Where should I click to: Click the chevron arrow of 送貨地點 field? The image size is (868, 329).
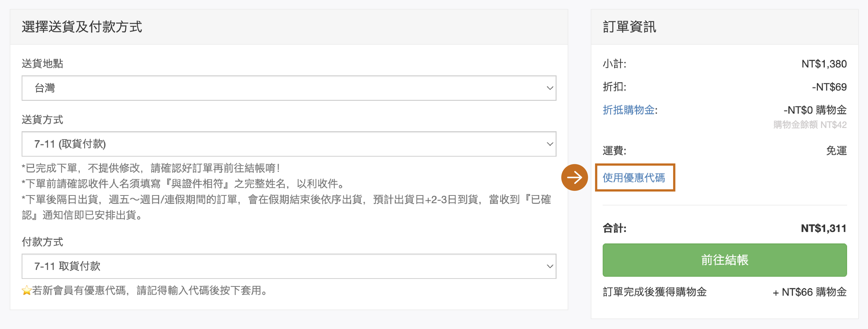pos(550,88)
